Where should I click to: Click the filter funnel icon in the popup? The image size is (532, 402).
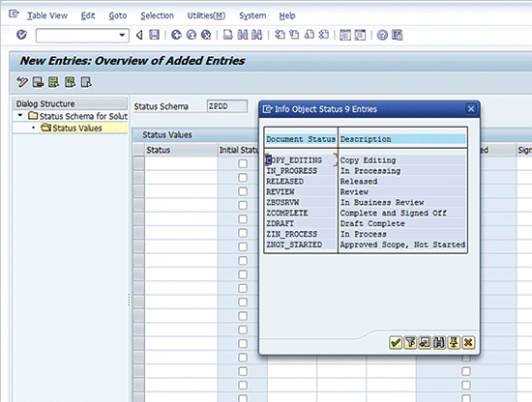[410, 343]
